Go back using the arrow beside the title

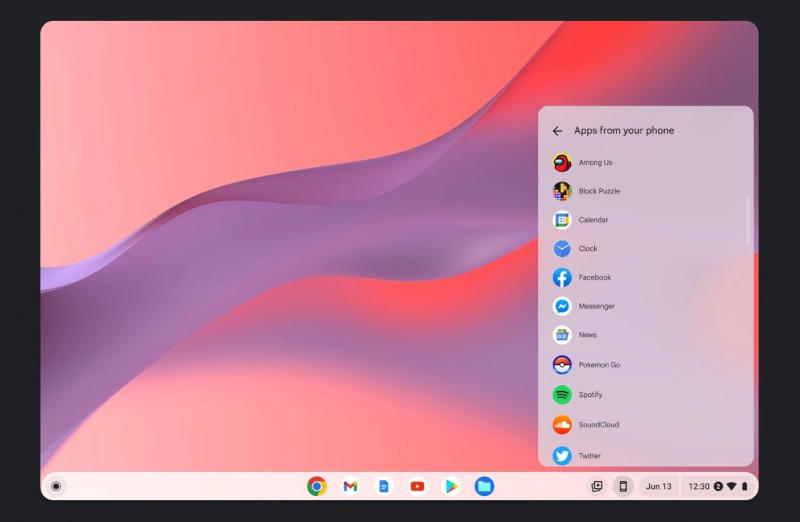[x=557, y=131]
